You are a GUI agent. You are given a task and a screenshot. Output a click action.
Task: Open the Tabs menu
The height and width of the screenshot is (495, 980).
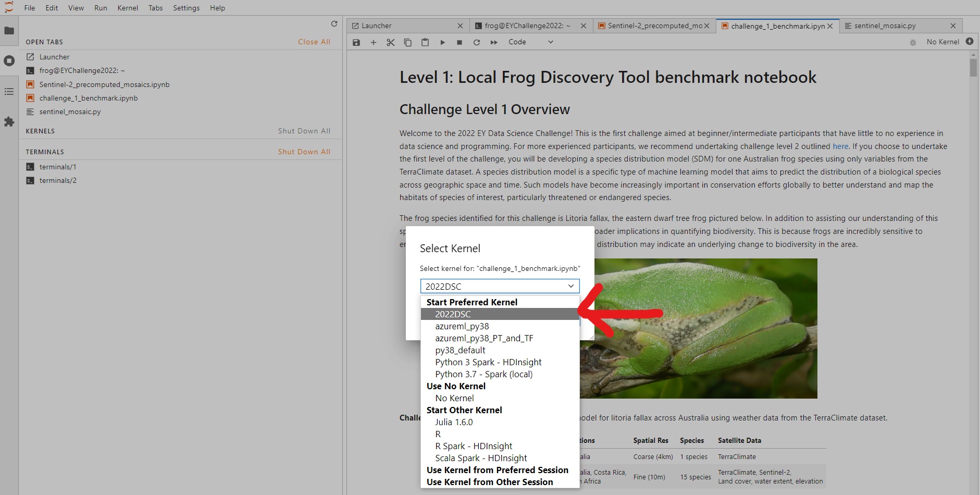(x=155, y=8)
